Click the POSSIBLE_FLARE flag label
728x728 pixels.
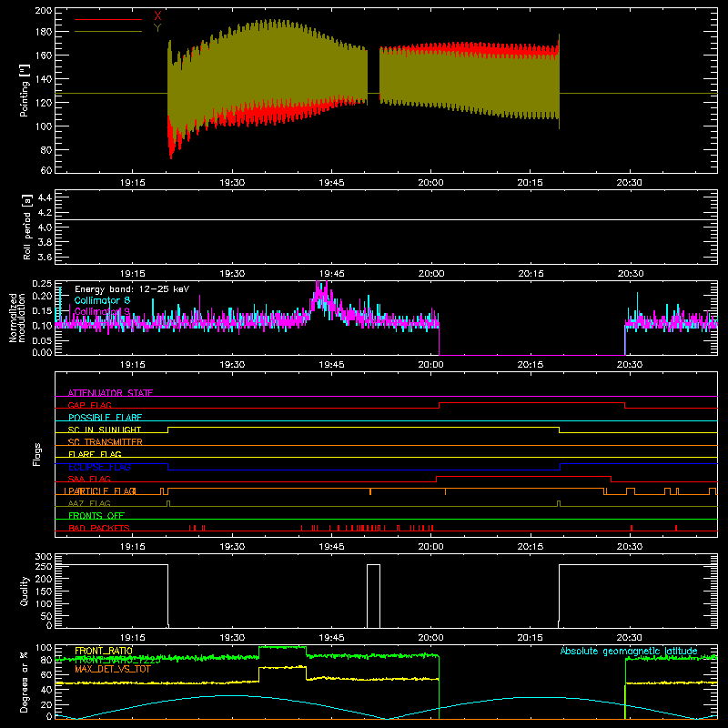pos(105,418)
